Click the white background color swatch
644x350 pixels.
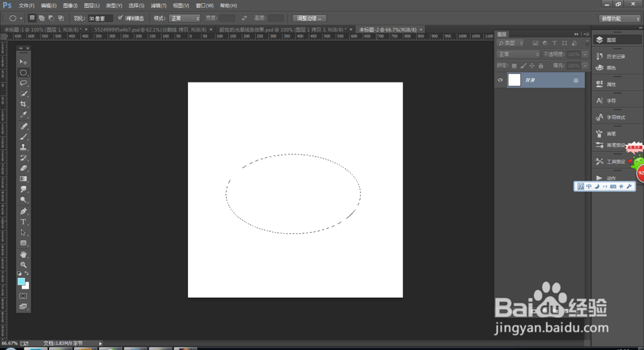pyautogui.click(x=26, y=286)
